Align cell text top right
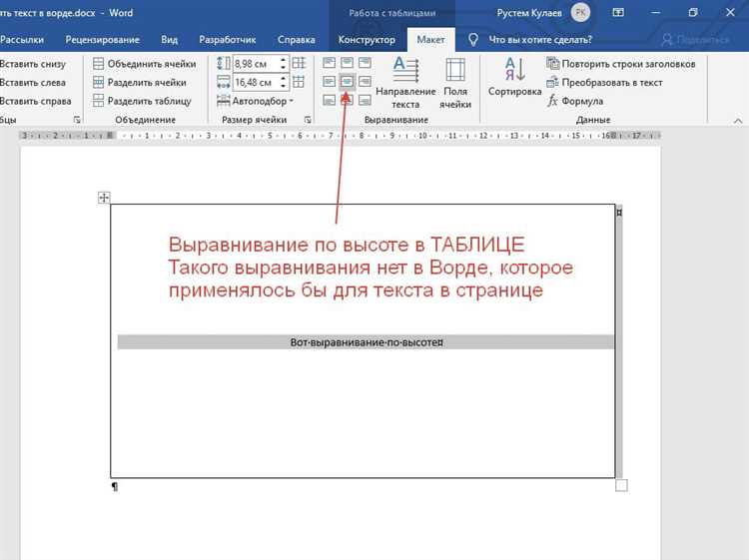749x560 pixels. point(365,63)
